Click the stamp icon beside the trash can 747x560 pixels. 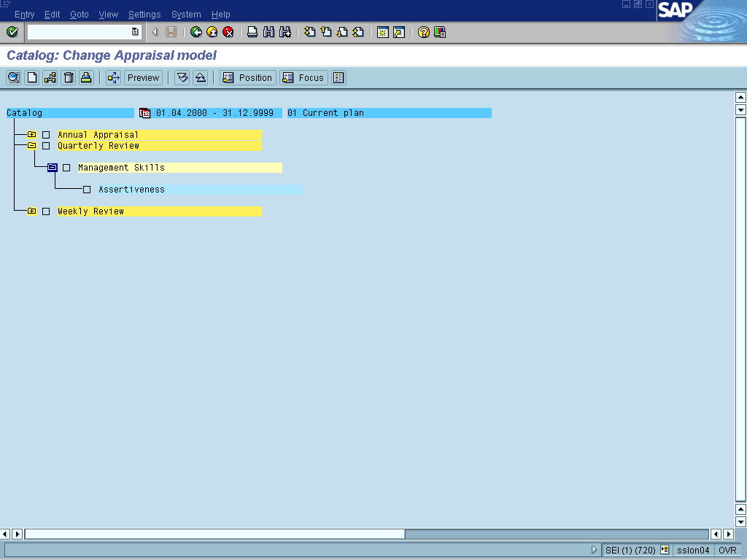(x=86, y=77)
